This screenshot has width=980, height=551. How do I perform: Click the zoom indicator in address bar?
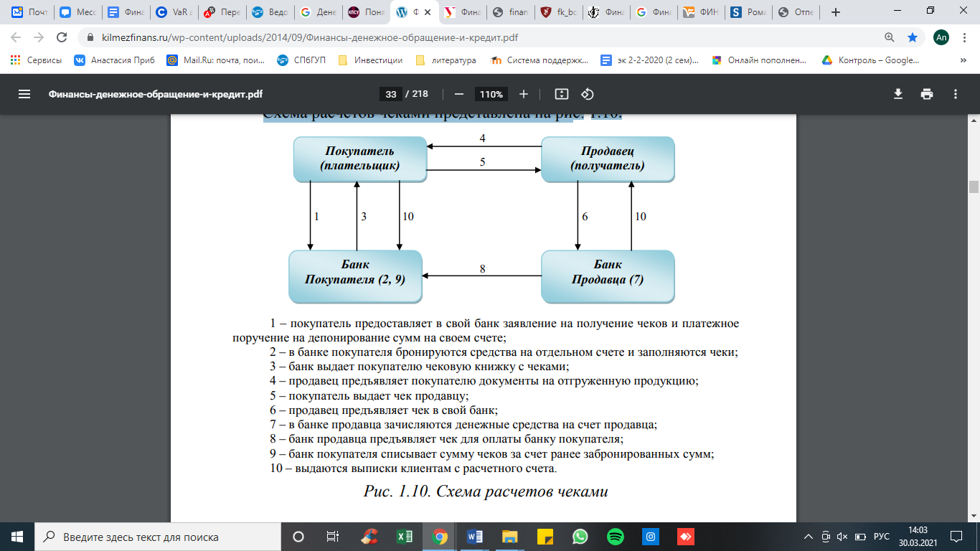(x=890, y=37)
